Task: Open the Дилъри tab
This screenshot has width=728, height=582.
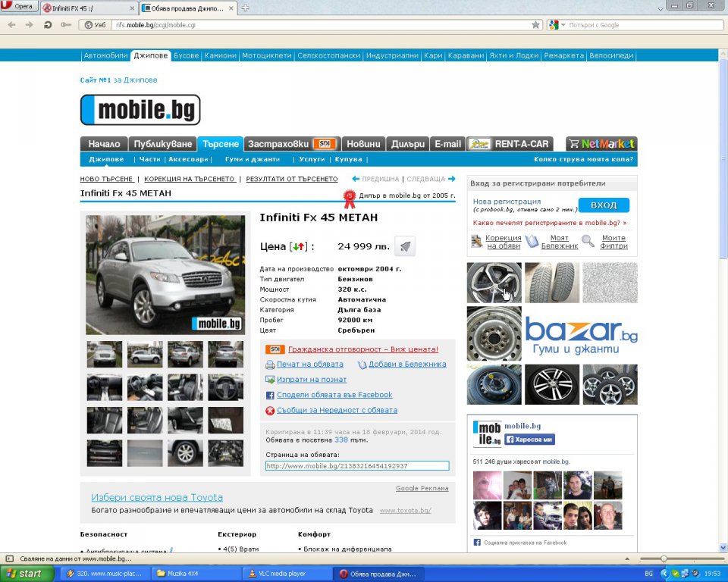Action: pos(408,144)
